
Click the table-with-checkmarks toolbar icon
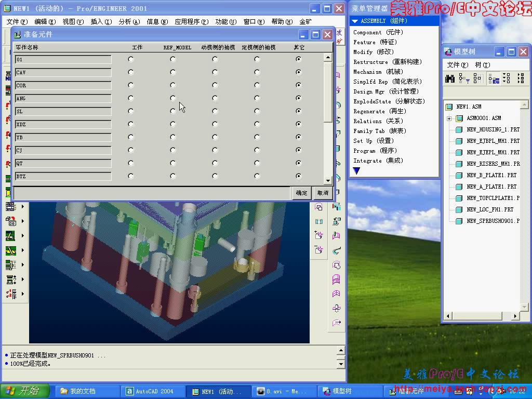coord(10,206)
